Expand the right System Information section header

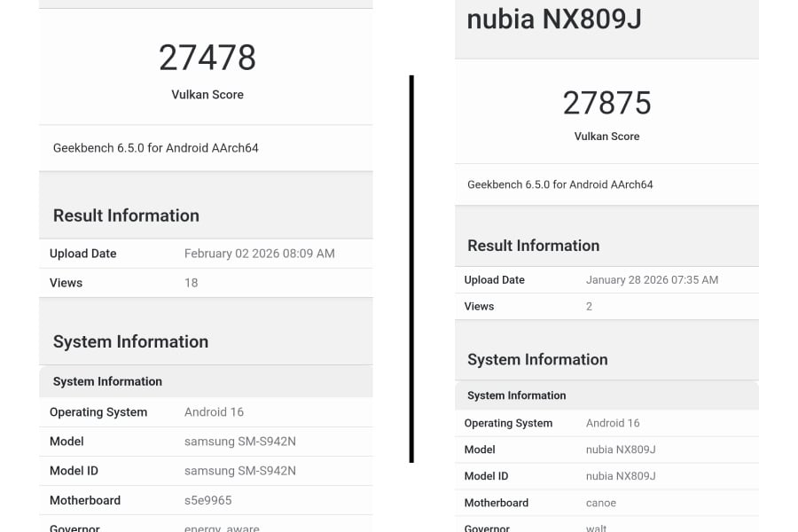click(537, 360)
